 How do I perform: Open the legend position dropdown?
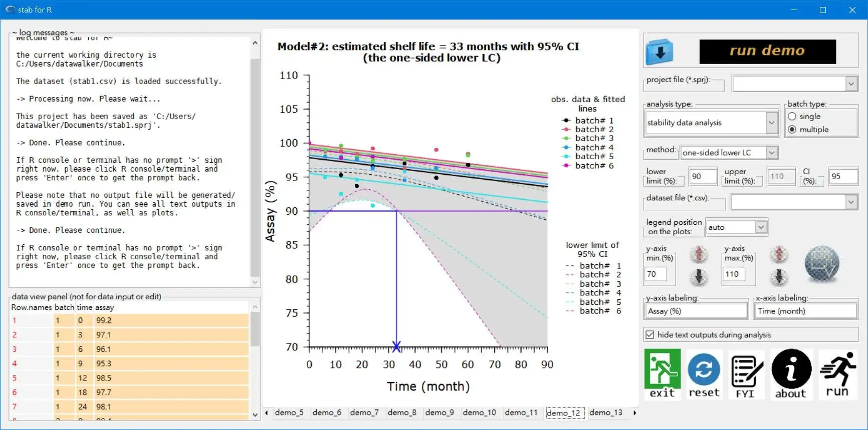(761, 227)
